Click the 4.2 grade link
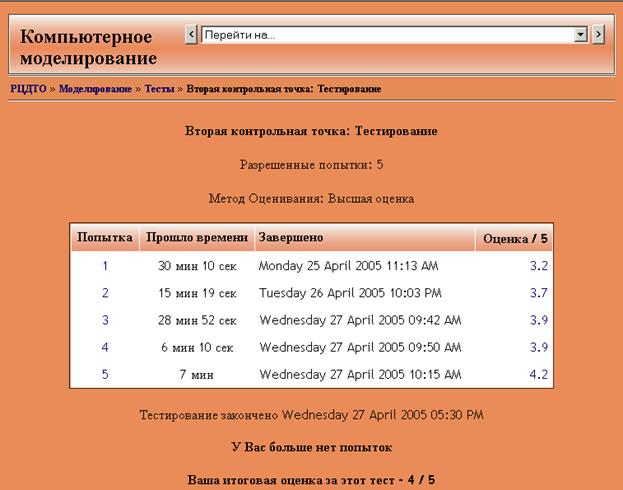623x490 pixels. [x=538, y=374]
